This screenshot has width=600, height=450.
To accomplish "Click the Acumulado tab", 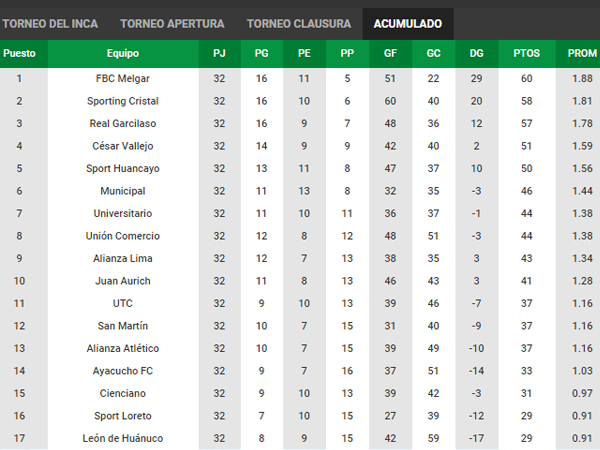I will (x=408, y=24).
